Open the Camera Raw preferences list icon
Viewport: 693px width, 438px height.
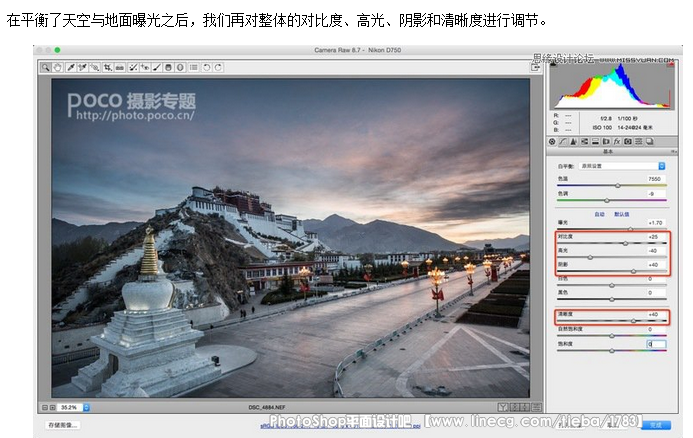(x=194, y=67)
